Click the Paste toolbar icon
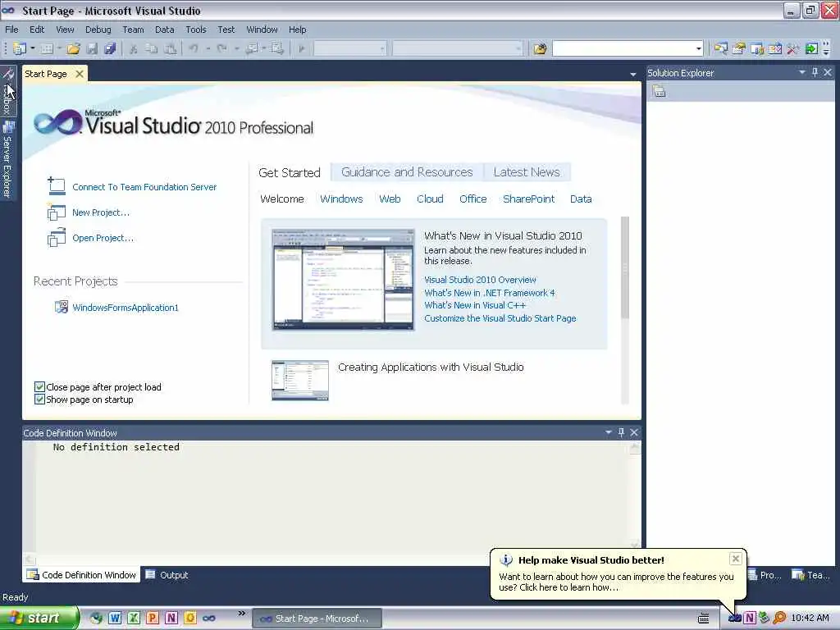Image resolution: width=840 pixels, height=630 pixels. tap(170, 48)
